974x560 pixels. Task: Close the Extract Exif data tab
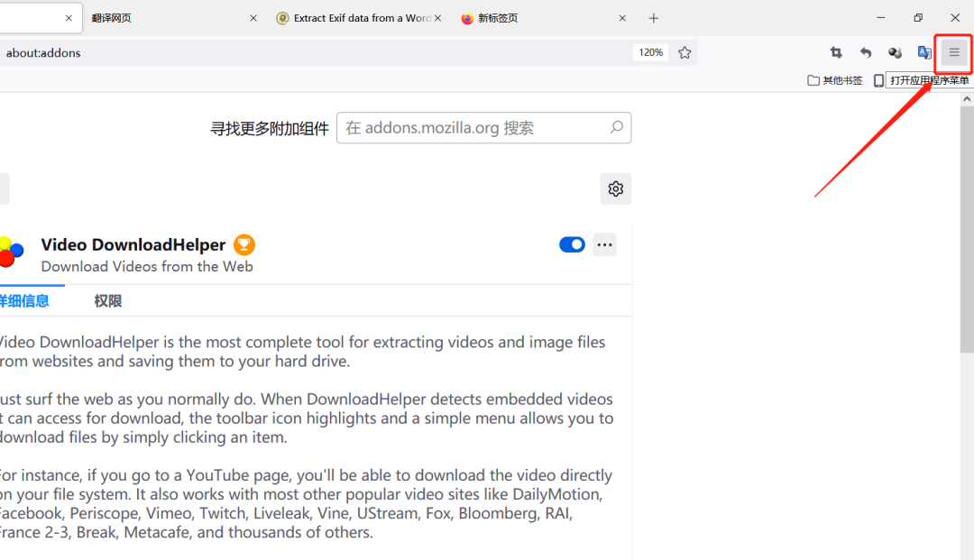click(438, 18)
